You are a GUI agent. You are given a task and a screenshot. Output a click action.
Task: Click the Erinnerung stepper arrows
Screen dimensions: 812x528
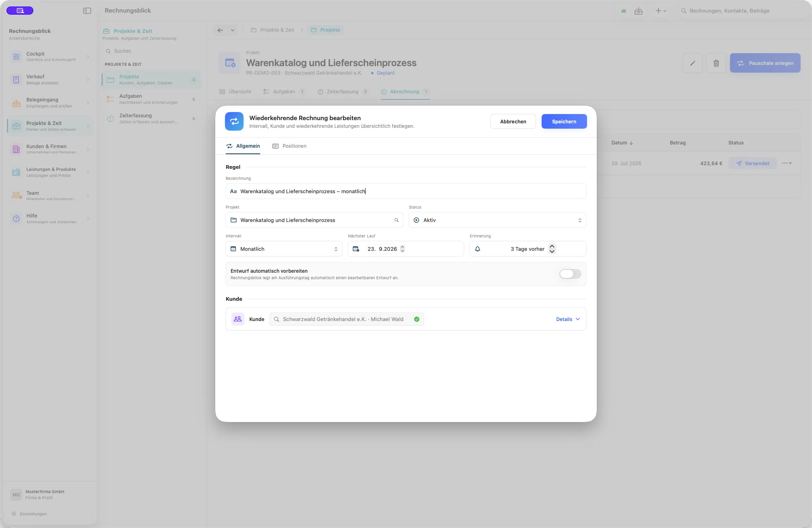552,249
